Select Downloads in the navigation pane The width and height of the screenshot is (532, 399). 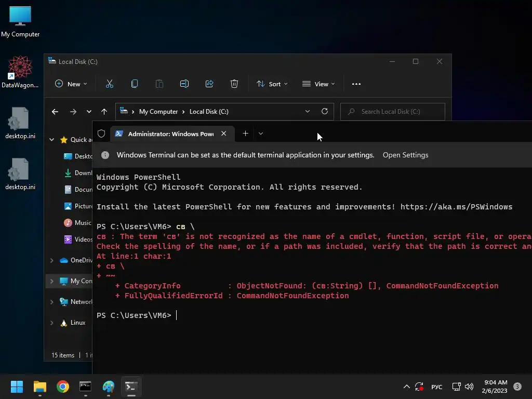(x=78, y=172)
